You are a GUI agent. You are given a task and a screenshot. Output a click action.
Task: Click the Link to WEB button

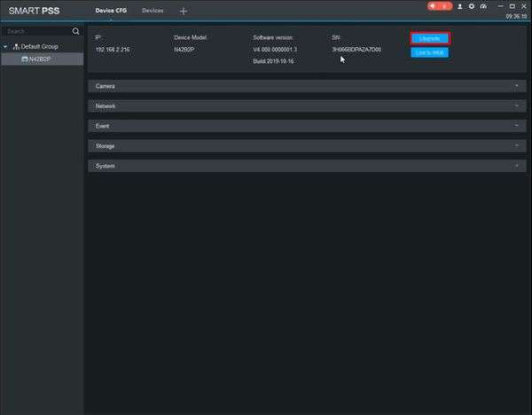(x=430, y=52)
